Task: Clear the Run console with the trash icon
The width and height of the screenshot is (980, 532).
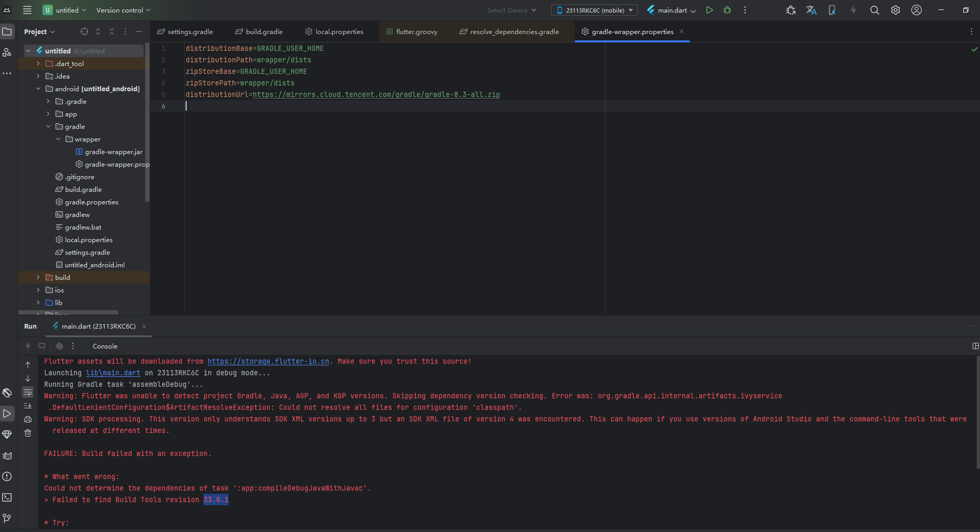Action: point(28,433)
